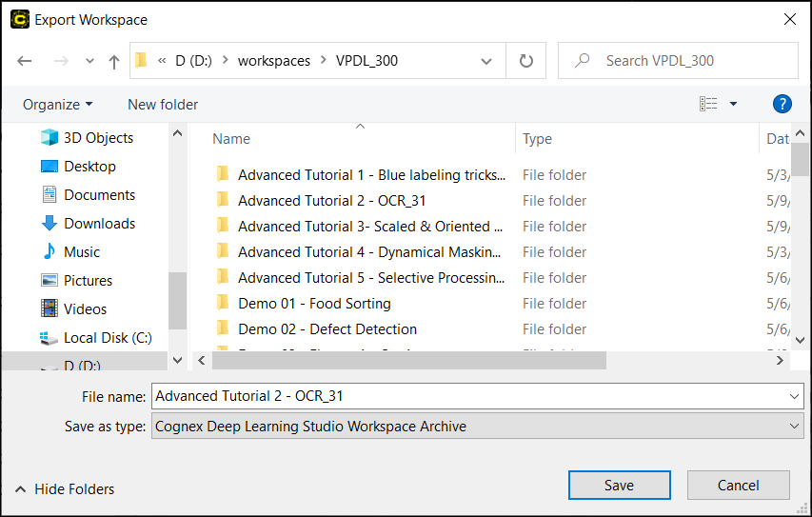The width and height of the screenshot is (812, 517).
Task: Go to Local Disk (C:)
Action: [x=108, y=338]
